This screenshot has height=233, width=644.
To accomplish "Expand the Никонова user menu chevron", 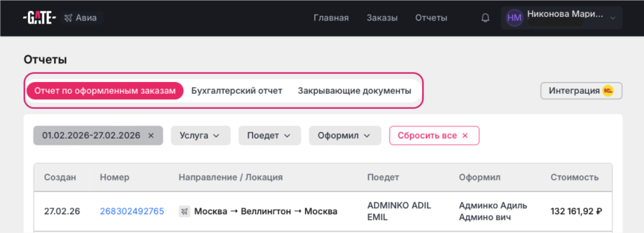I will 613,18.
